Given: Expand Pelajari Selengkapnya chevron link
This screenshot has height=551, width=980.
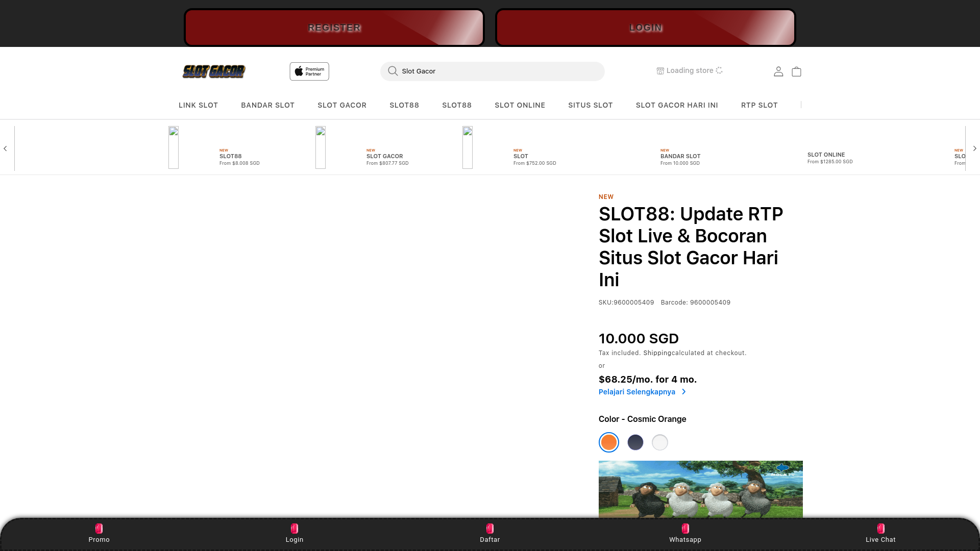Looking at the screenshot, I should tap(684, 392).
